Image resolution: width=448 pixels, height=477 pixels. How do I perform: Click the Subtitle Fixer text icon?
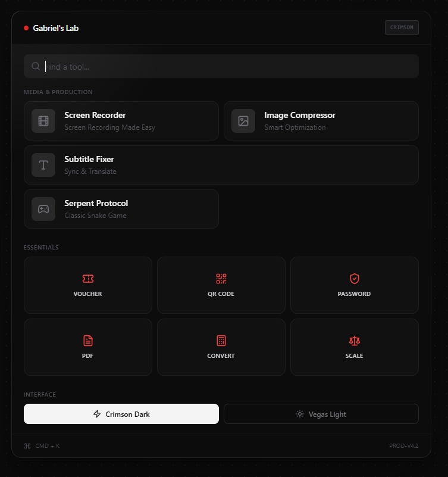[43, 165]
